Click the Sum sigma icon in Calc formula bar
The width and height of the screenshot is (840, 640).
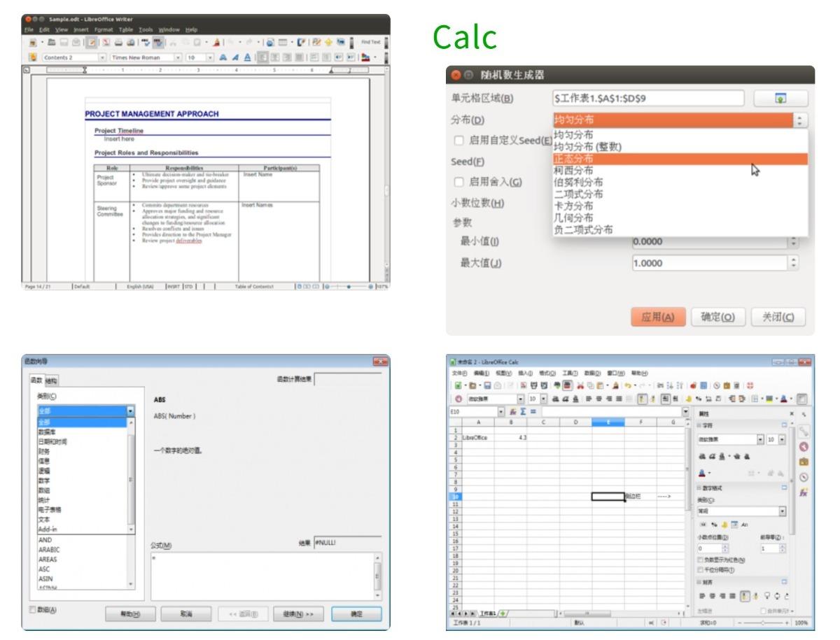click(522, 412)
